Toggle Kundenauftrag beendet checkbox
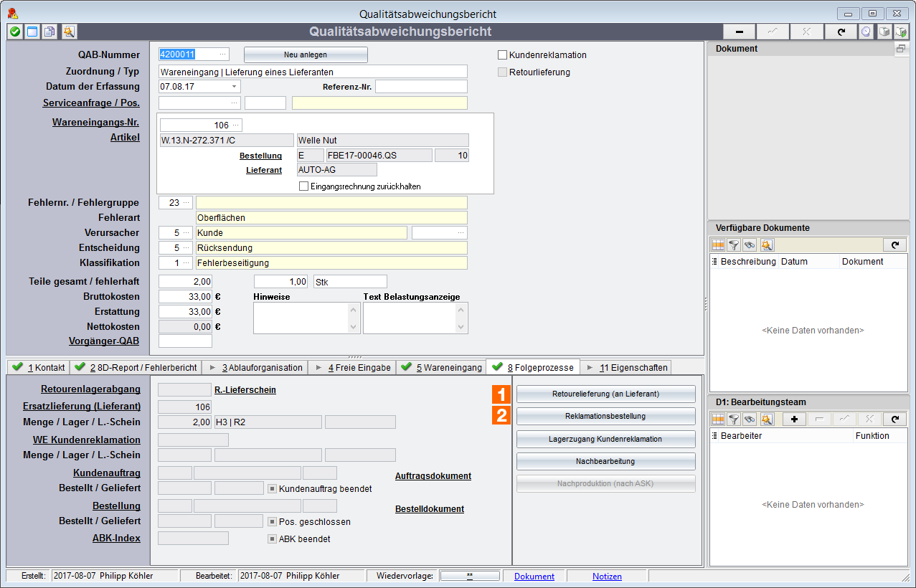 point(273,488)
